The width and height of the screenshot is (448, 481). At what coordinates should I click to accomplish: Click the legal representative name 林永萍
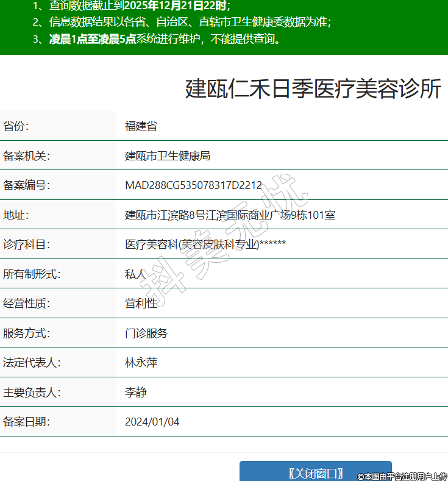[141, 363]
